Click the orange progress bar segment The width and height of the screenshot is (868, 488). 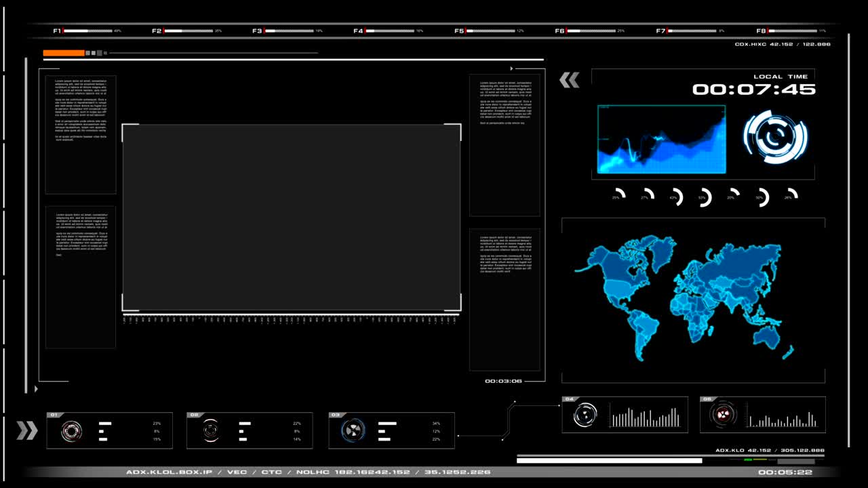pyautogui.click(x=64, y=53)
